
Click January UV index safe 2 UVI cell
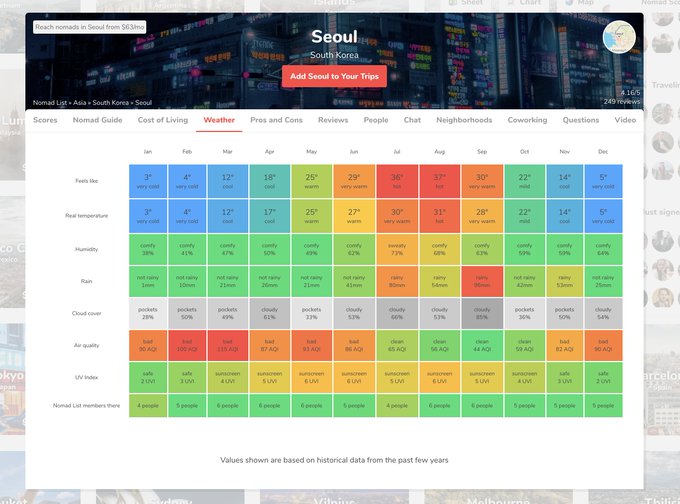pos(148,378)
